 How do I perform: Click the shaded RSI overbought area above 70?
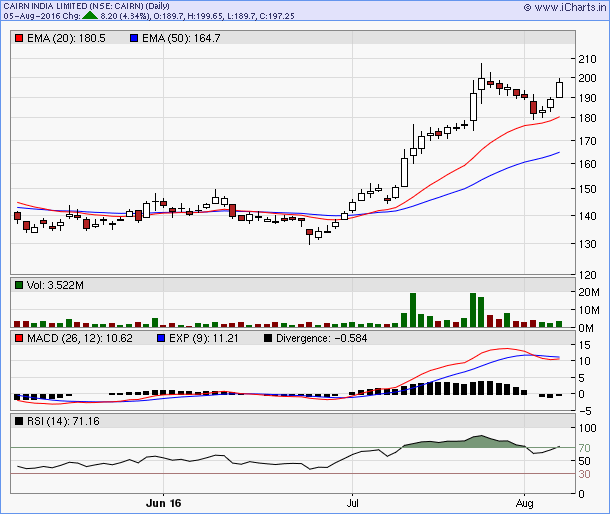467,443
